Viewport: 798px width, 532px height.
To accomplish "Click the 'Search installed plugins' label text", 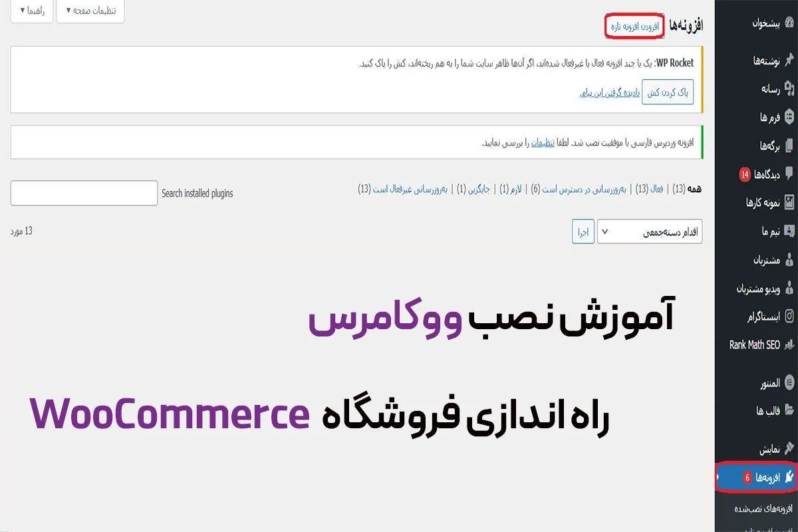I will tap(198, 194).
